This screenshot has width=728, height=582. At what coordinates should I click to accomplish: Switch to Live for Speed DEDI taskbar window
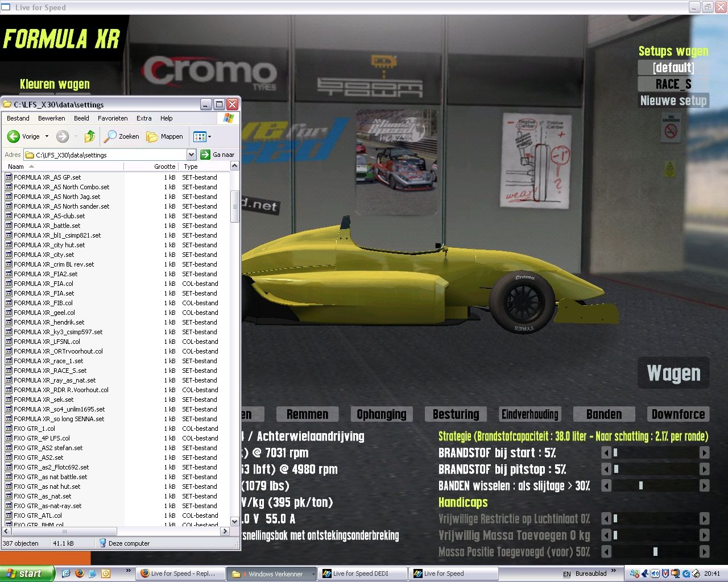(362, 573)
